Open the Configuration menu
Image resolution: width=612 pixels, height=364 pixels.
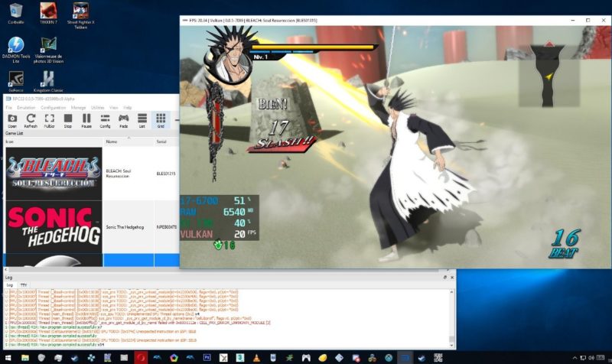[x=53, y=108]
